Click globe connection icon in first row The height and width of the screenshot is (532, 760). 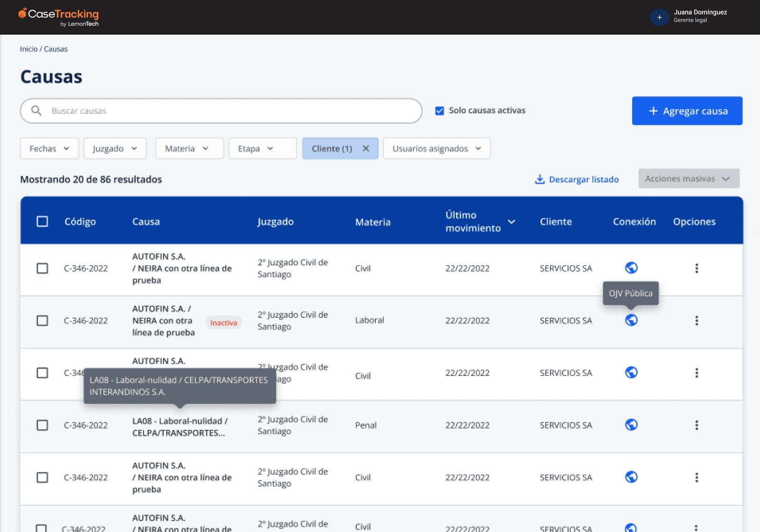coord(631,268)
